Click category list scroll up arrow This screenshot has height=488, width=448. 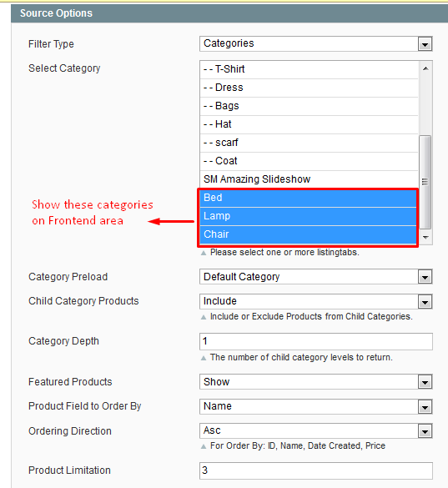click(x=425, y=68)
